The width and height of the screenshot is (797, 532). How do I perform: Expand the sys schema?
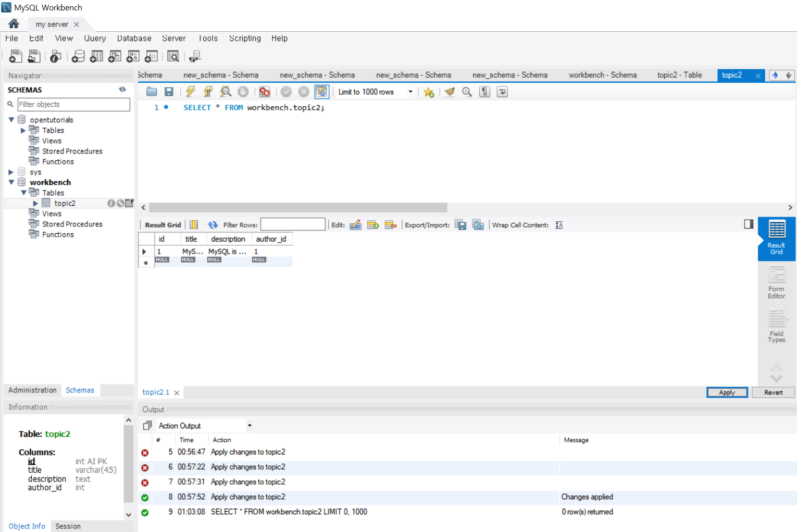pyautogui.click(x=11, y=172)
